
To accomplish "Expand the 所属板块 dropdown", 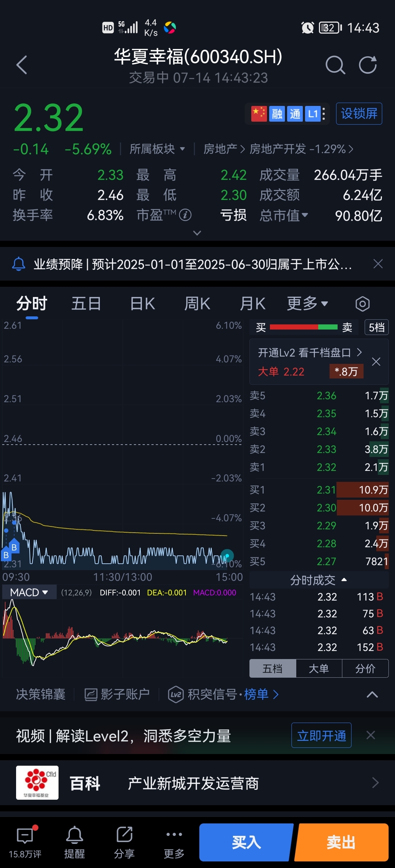I will coord(157,149).
